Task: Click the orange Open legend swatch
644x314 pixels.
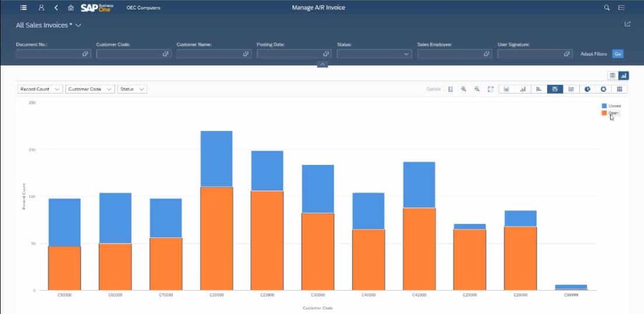Action: [604, 113]
